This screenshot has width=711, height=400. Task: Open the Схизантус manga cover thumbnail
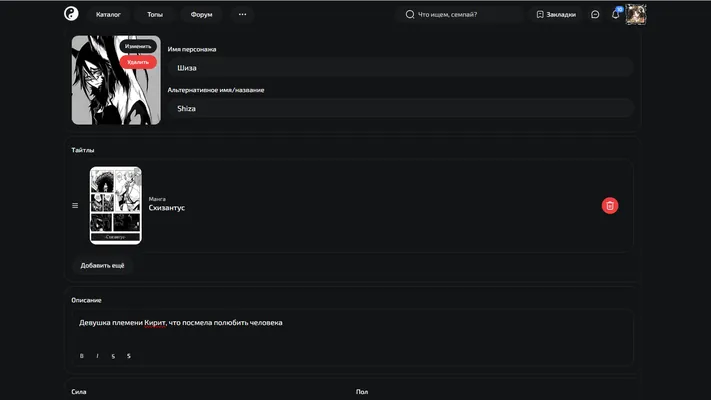click(116, 205)
